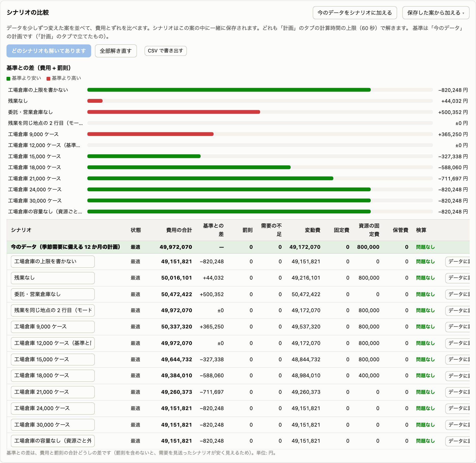
Task: Click データに button in 残業なし row
Action: point(458,278)
